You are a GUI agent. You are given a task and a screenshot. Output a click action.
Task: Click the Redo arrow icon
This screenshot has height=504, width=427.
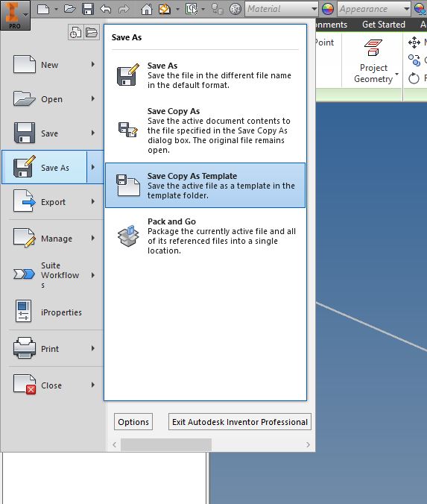point(124,9)
